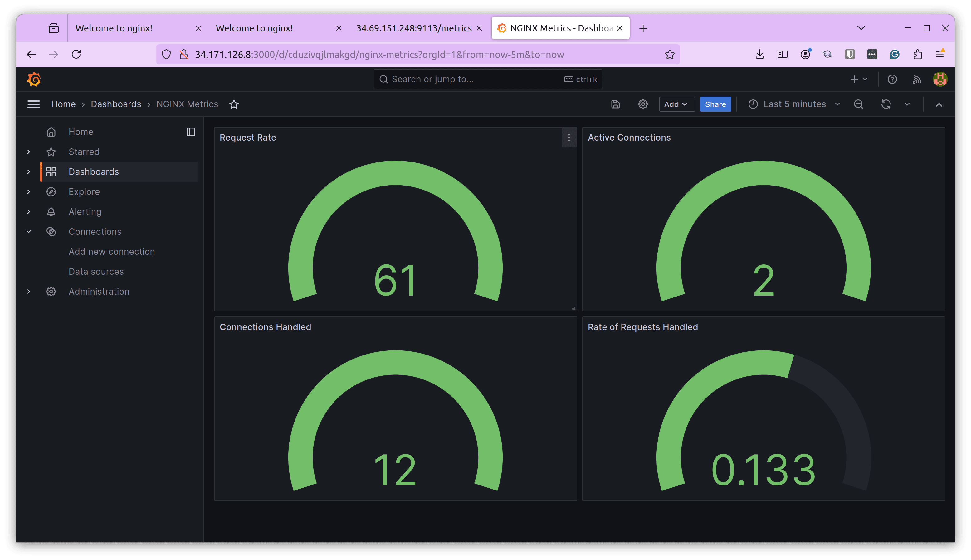Open the news feed icon
The width and height of the screenshot is (971, 560).
click(x=916, y=79)
